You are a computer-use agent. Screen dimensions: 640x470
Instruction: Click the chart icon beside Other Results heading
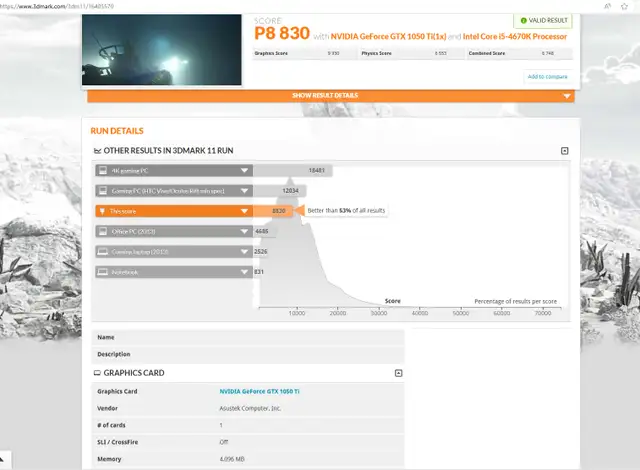pos(97,151)
